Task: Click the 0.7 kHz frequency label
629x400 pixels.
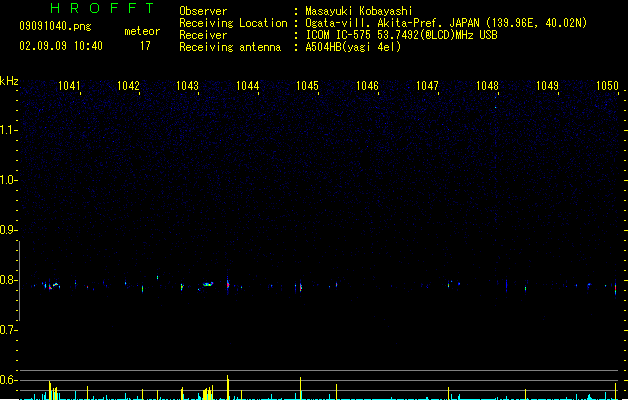Action: pyautogui.click(x=7, y=330)
